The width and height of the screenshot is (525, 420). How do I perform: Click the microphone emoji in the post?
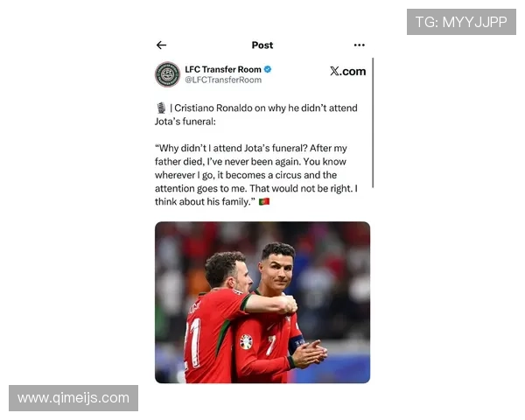click(x=161, y=108)
